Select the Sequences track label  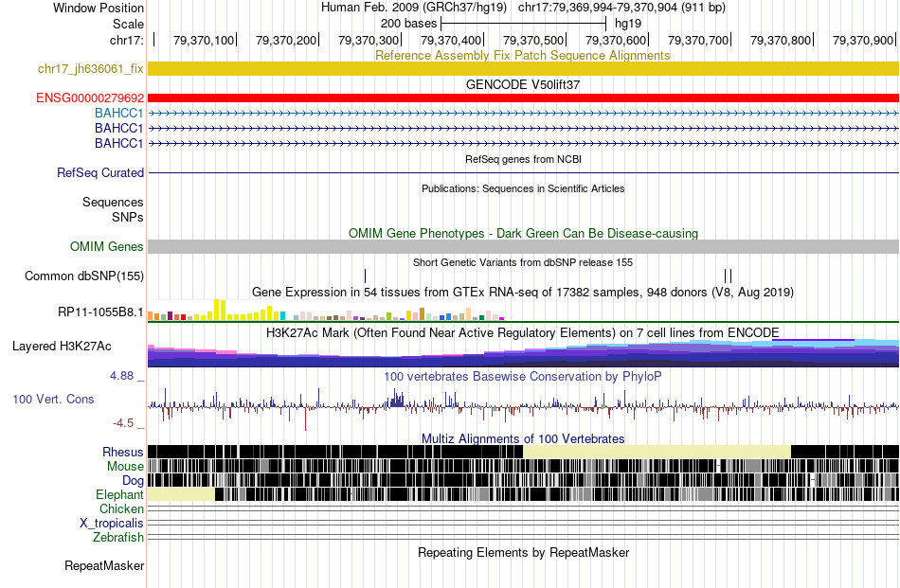113,202
